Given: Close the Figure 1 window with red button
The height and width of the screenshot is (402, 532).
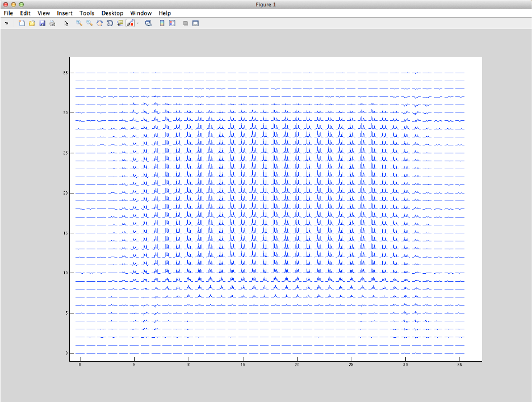Looking at the screenshot, I should [6, 5].
